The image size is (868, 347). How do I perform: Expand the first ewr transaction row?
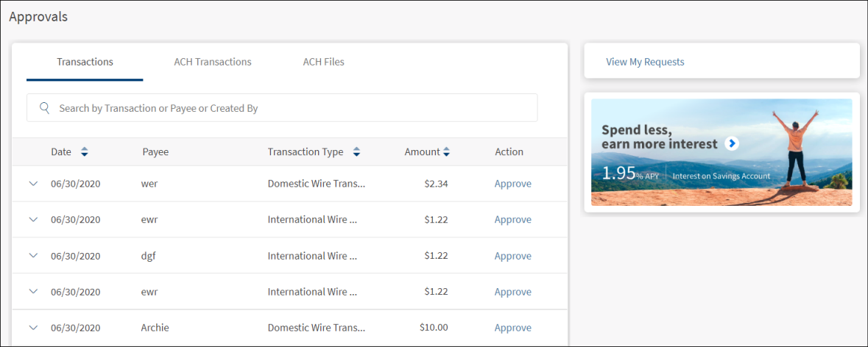tap(33, 220)
